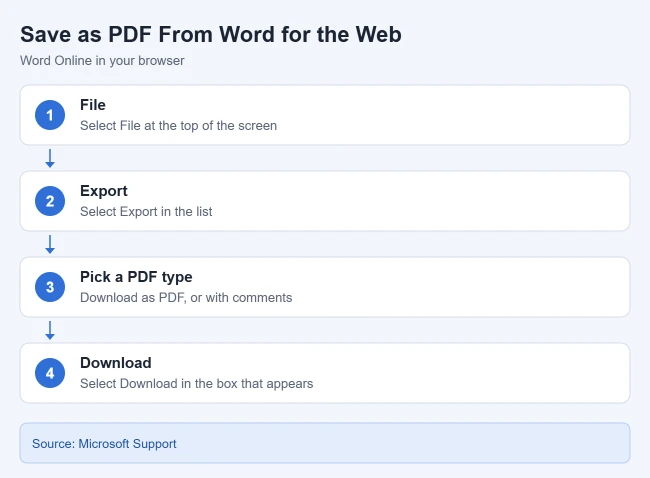Select the "Export" step title

(104, 191)
